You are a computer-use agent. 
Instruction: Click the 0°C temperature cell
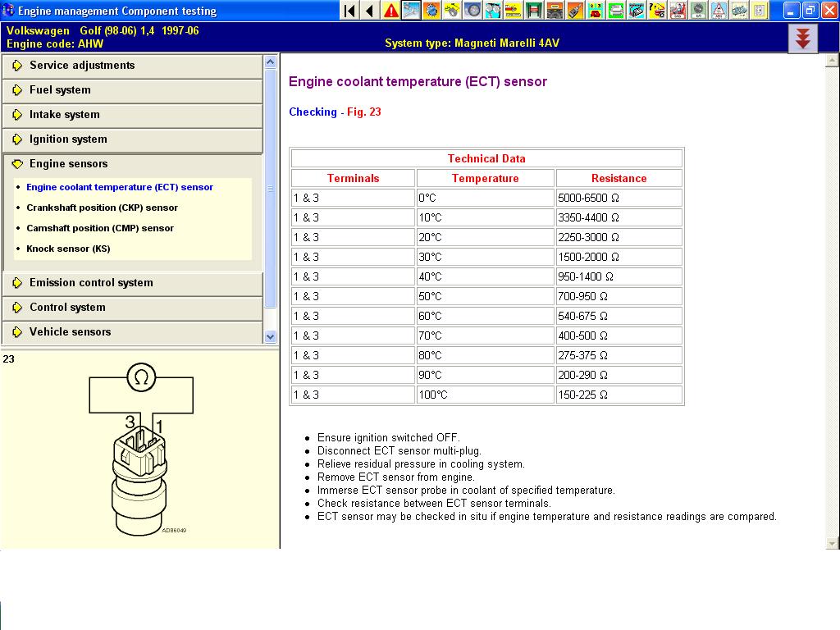point(486,199)
